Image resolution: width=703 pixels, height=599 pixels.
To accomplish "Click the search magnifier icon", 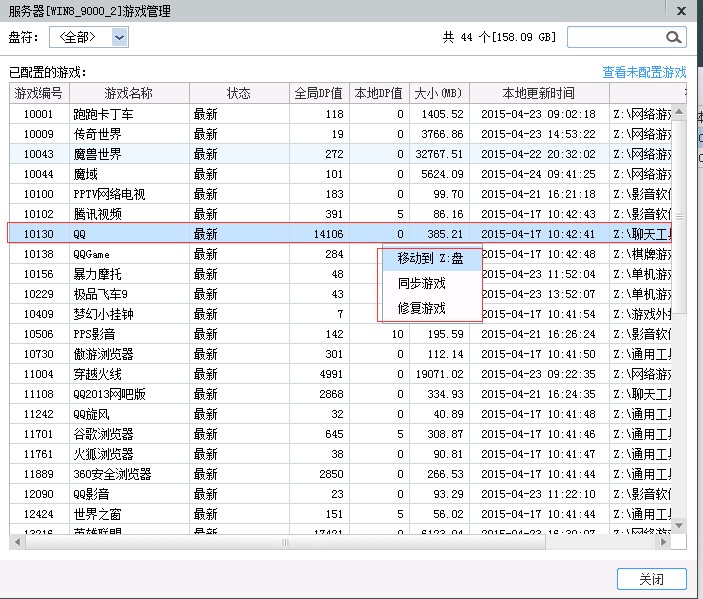I will point(673,37).
